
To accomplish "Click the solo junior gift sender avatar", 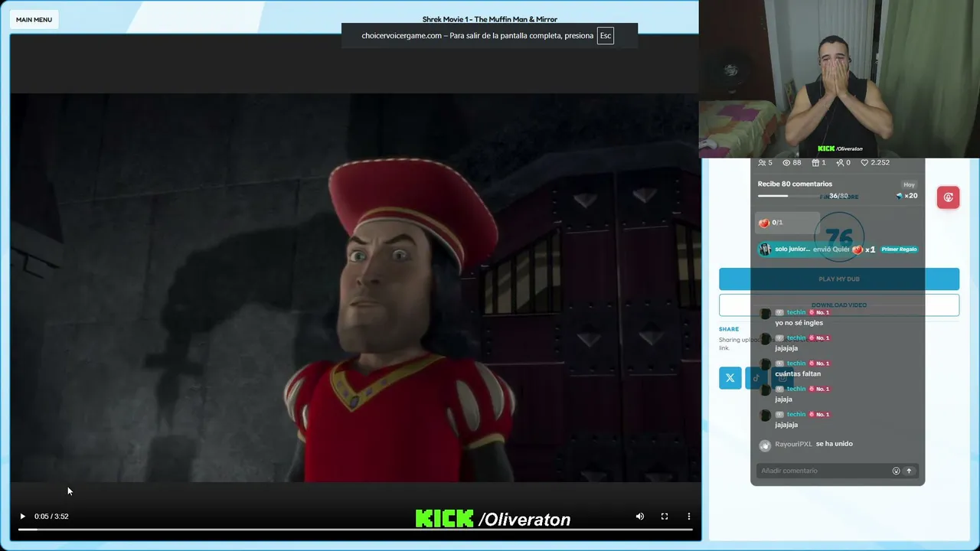I will click(764, 249).
